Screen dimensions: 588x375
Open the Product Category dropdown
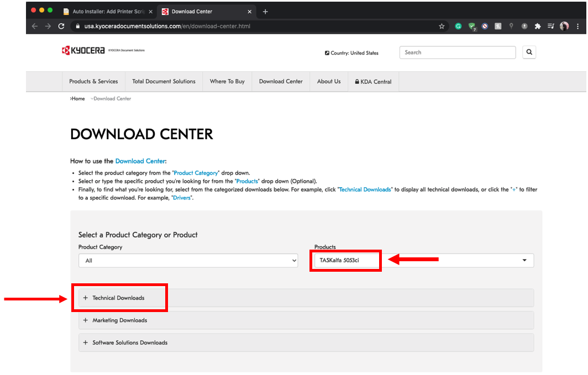[x=188, y=261]
